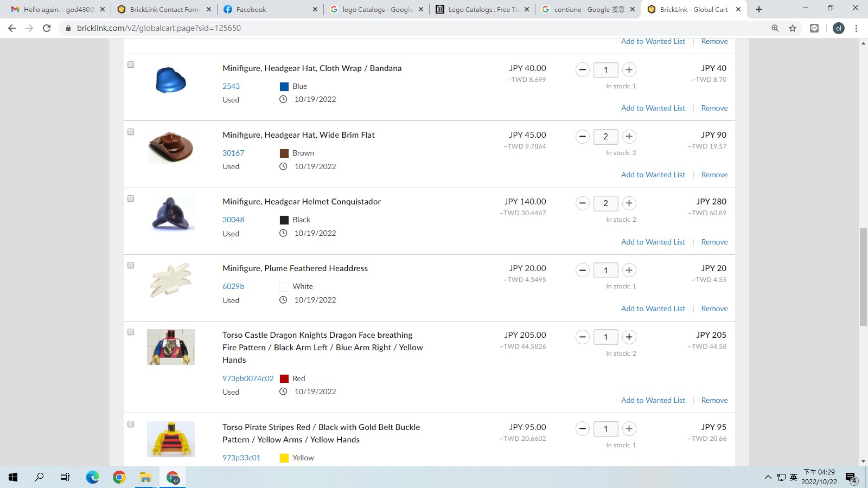
Task: Select the Helmet Conquistador item checkbox
Action: coord(131,198)
